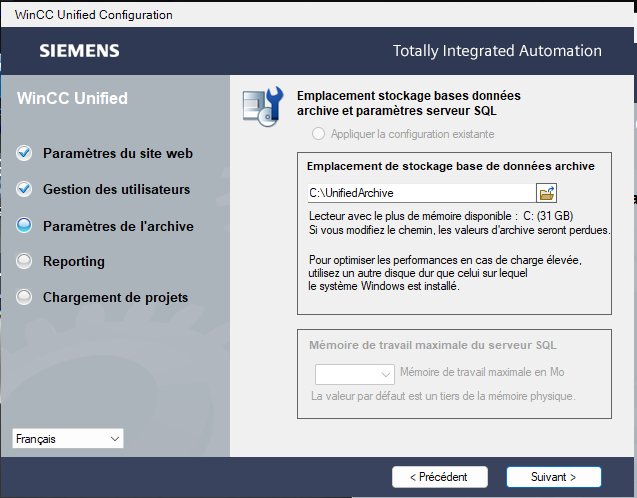Click the Précédent button
637x498 pixels.
click(x=440, y=477)
